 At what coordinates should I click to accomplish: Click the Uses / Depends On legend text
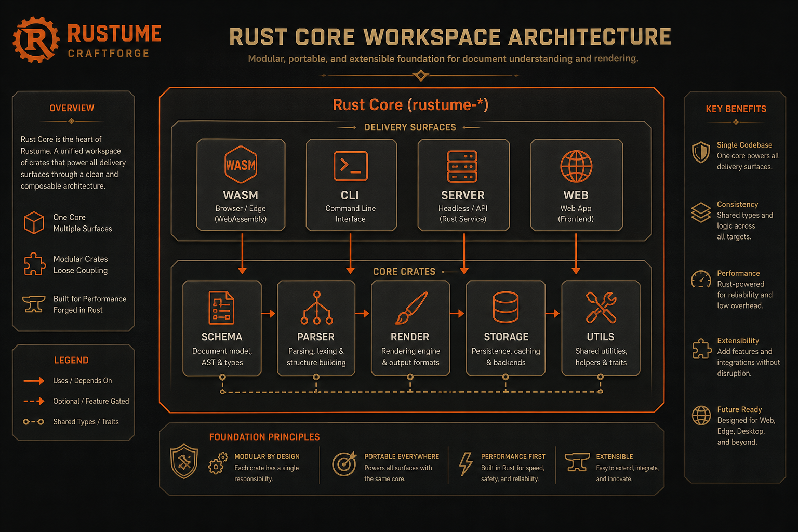click(x=83, y=381)
